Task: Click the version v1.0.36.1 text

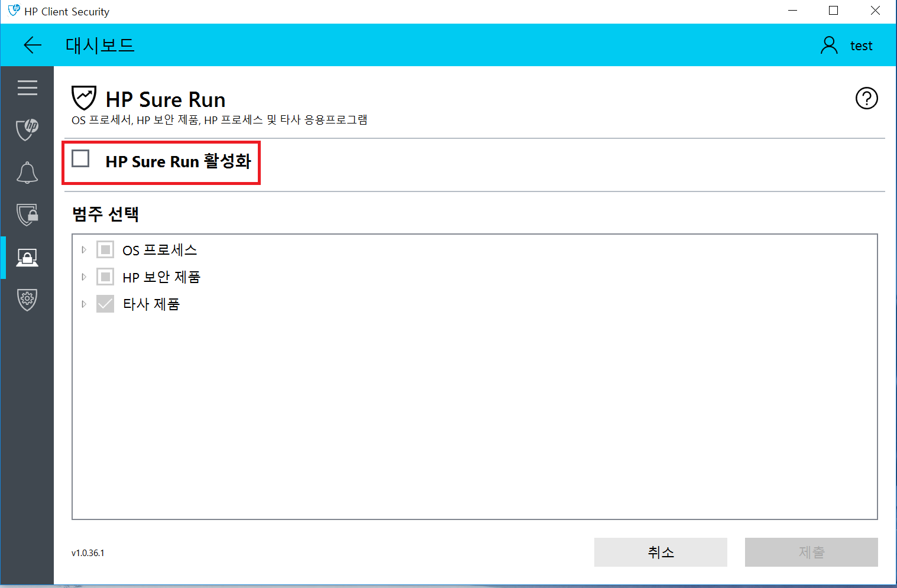Action: [x=88, y=553]
